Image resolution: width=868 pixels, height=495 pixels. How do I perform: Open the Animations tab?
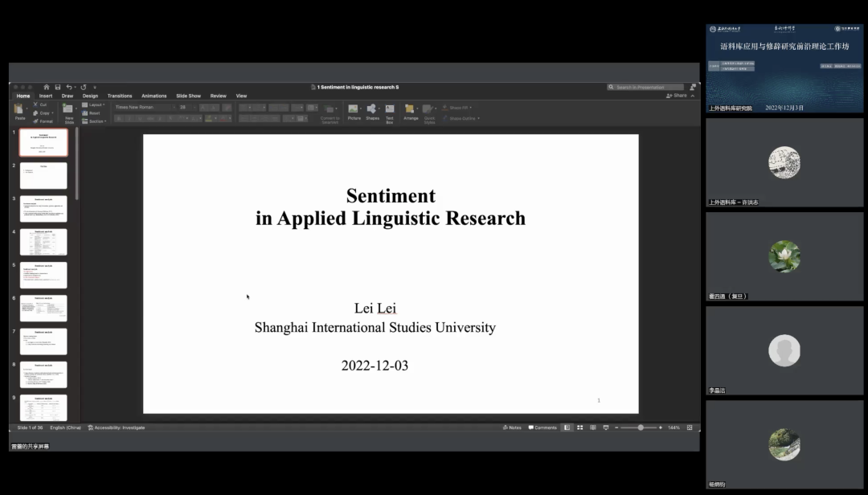[x=154, y=96]
